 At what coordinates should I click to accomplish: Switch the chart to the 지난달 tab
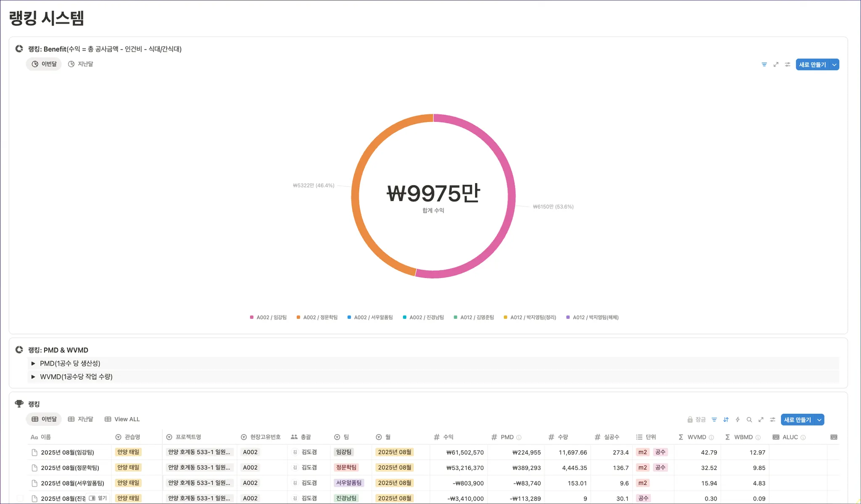81,64
